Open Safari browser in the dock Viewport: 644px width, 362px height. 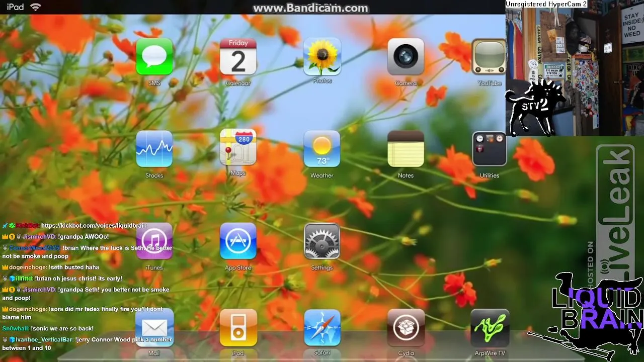322,328
